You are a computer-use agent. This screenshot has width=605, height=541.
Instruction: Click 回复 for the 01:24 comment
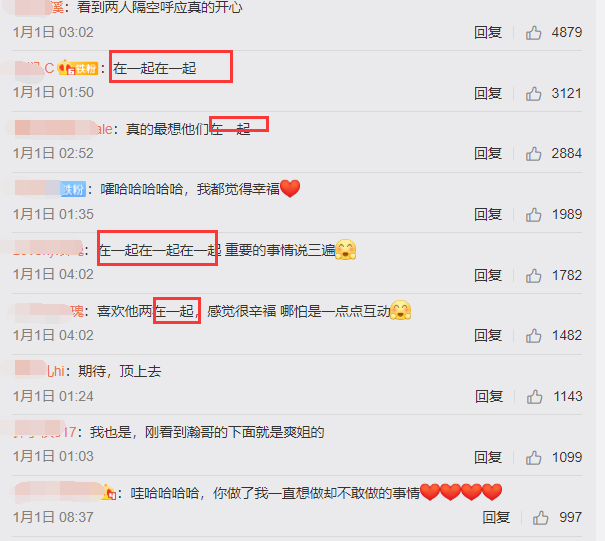(x=489, y=397)
